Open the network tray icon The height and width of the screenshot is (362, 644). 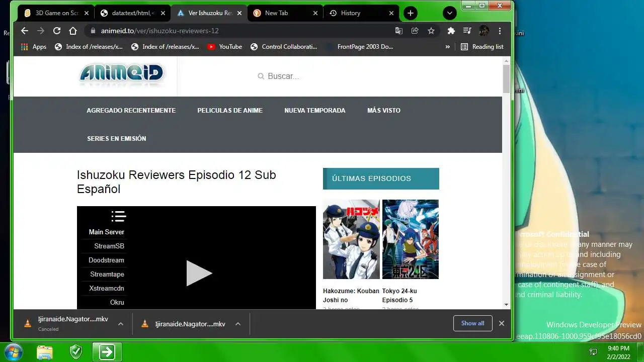coord(593,352)
